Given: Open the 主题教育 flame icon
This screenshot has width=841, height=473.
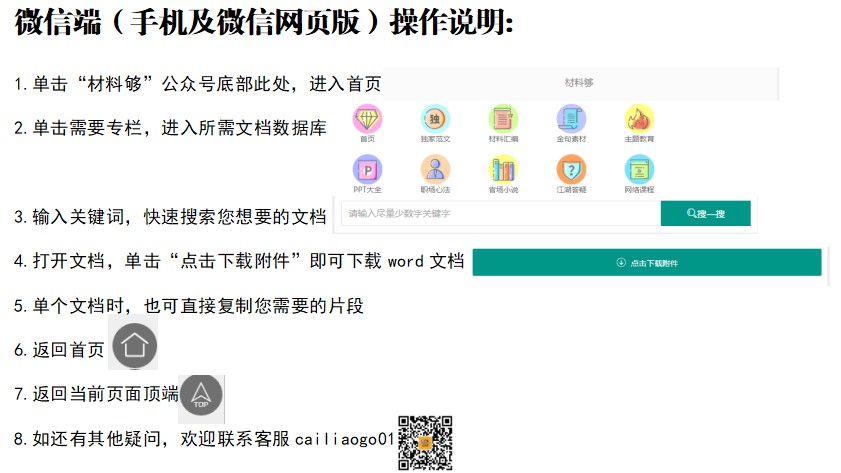Looking at the screenshot, I should pyautogui.click(x=639, y=119).
